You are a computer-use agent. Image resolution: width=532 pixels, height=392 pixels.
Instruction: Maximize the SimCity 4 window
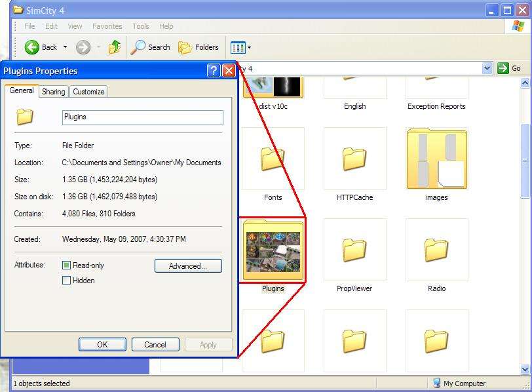coord(507,10)
